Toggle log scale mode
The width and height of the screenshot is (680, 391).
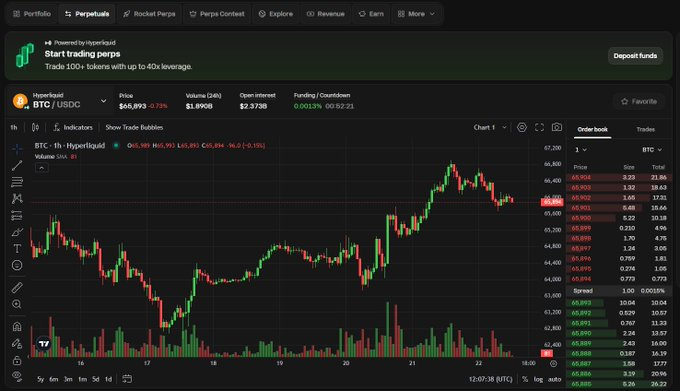click(x=538, y=379)
